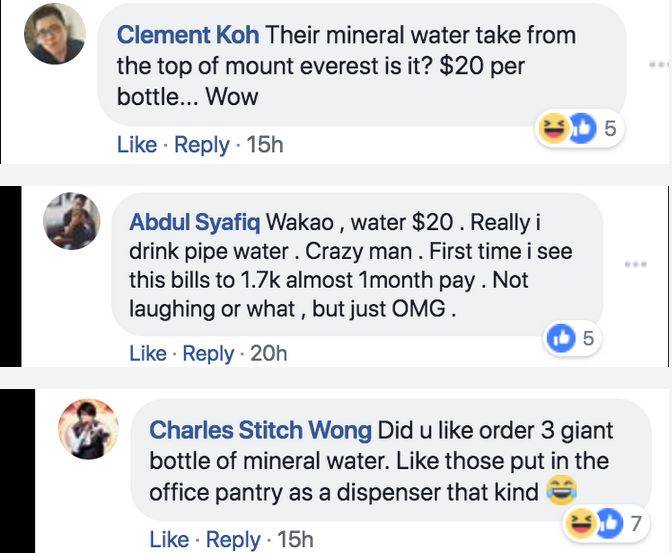Reply to Charles Stitch Wong's comment
The width and height of the screenshot is (672, 553).
tap(232, 540)
